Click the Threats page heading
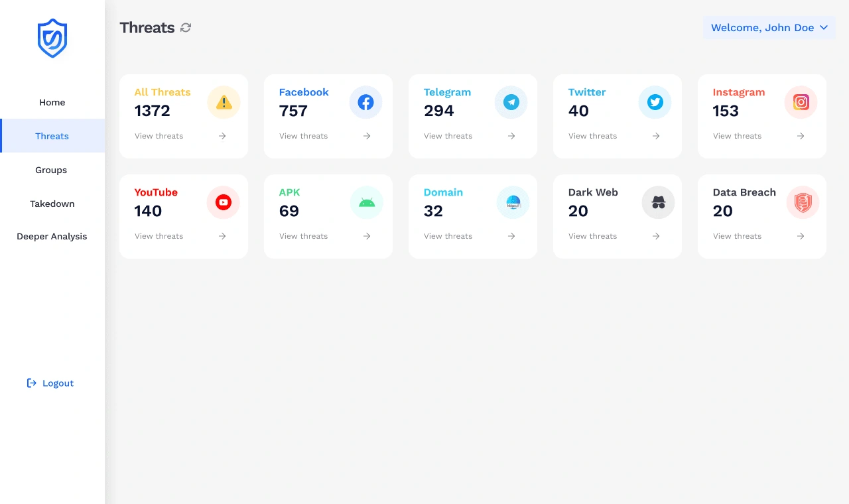 point(147,28)
